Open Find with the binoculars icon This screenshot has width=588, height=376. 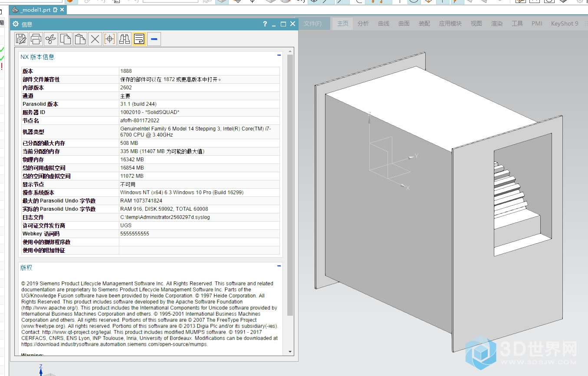[x=125, y=39]
